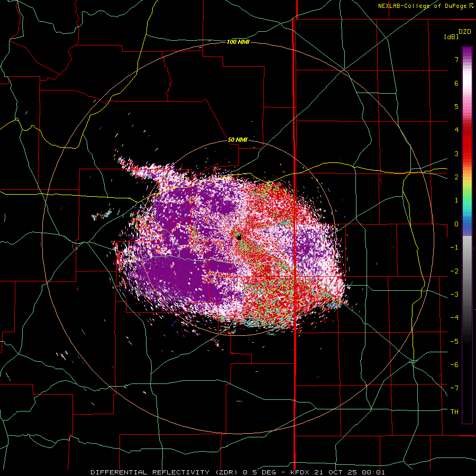The image size is (476, 476).
Task: Click the '-4' value on the color legend
Action: 454,317
